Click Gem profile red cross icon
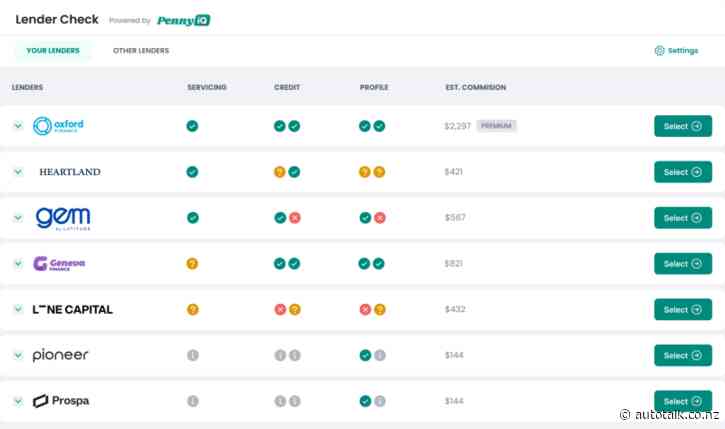 [x=380, y=218]
